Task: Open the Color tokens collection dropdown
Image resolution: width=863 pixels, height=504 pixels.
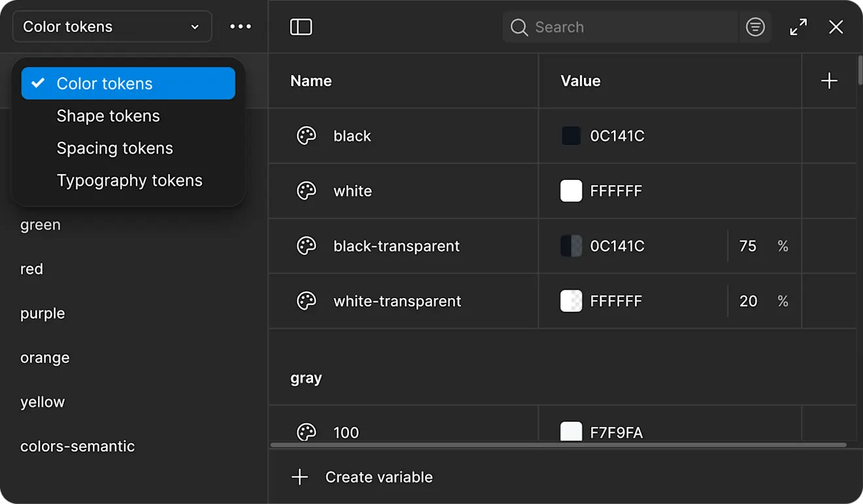Action: tap(111, 27)
